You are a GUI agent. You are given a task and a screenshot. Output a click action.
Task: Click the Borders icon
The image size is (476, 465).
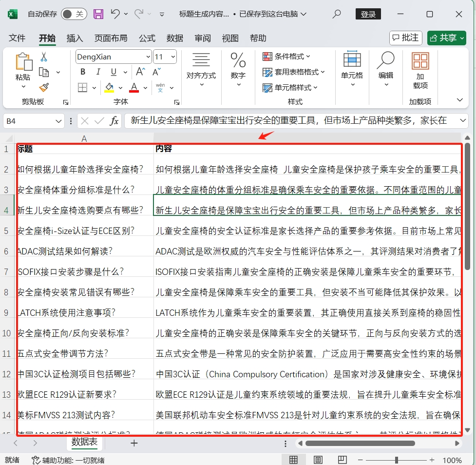click(x=82, y=87)
